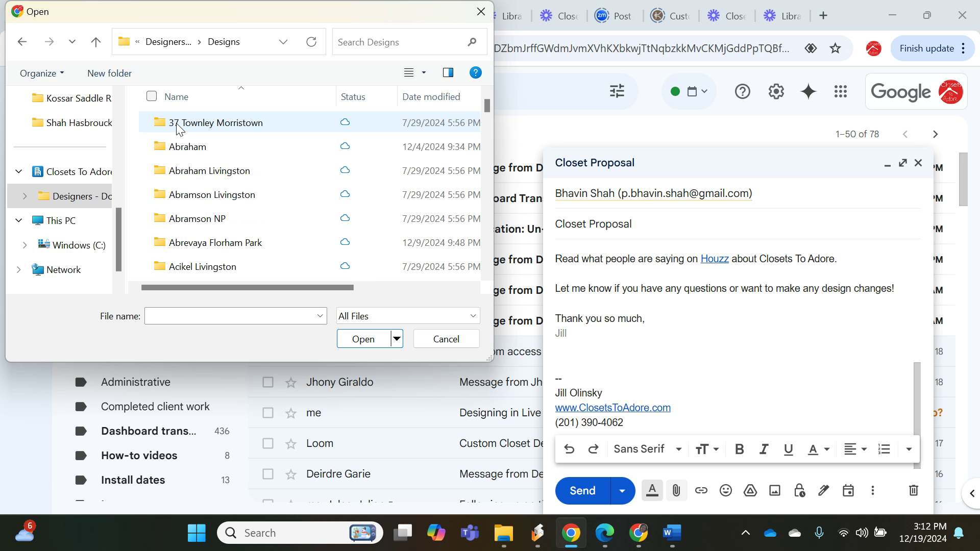The height and width of the screenshot is (551, 980).
Task: Tick the checkbox for Jhony Giraldo email
Action: [268, 382]
